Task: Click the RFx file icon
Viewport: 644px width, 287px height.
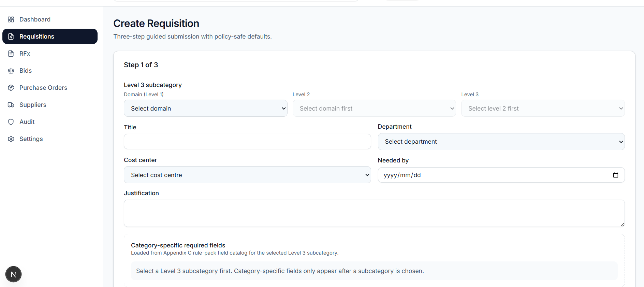Action: pyautogui.click(x=11, y=54)
